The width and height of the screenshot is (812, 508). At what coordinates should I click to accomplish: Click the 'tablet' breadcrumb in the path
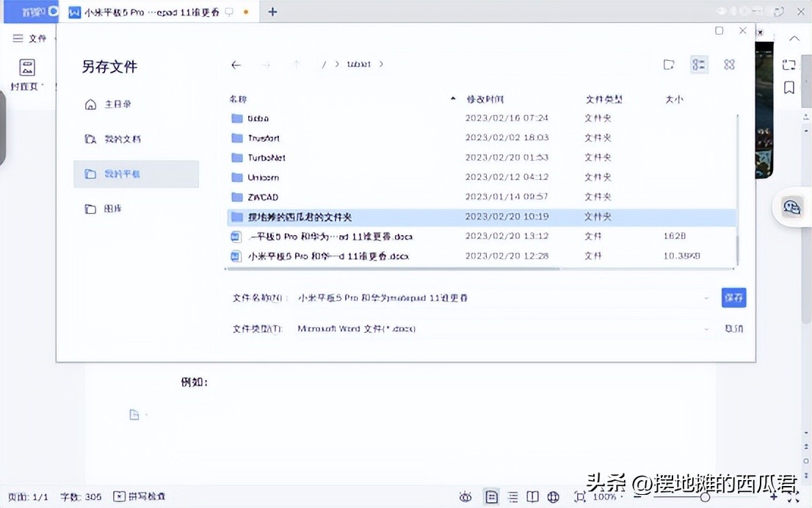[x=358, y=64]
